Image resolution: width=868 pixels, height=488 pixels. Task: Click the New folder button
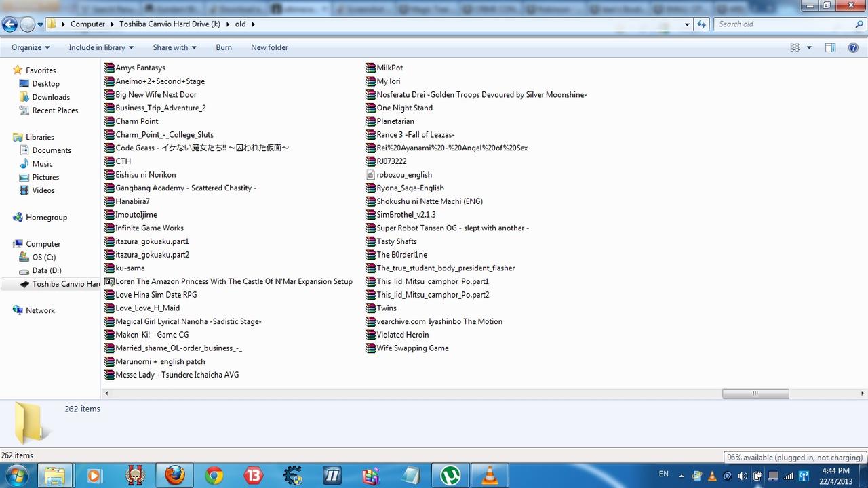(269, 47)
